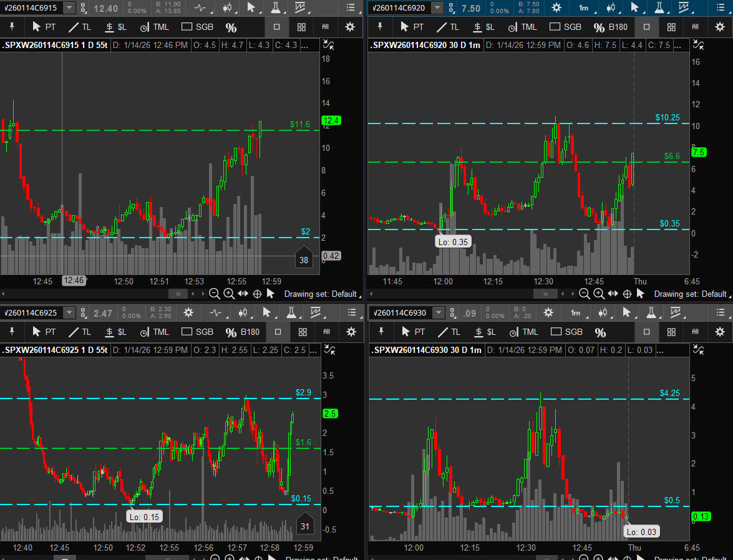
Task: Click zoom in magnifier under the 6920 chart
Action: pyautogui.click(x=599, y=294)
